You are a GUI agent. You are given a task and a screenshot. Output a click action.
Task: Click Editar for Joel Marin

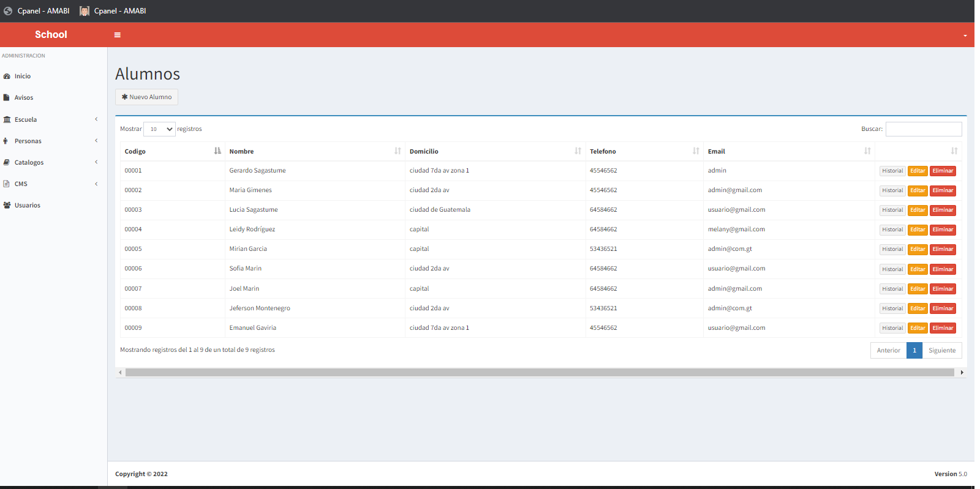tap(918, 289)
